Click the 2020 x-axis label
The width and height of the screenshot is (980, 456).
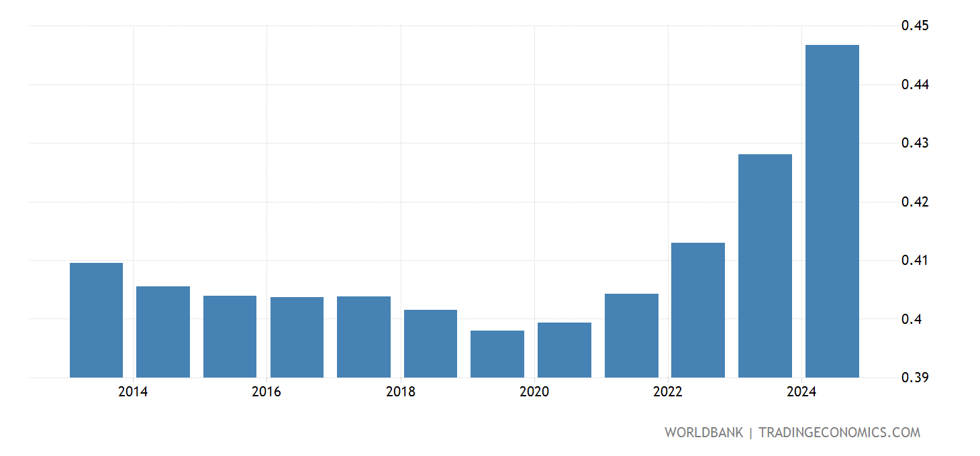point(534,392)
